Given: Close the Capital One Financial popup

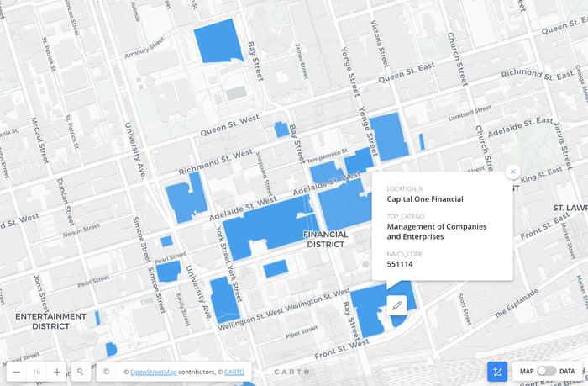Looking at the screenshot, I should pyautogui.click(x=512, y=172).
